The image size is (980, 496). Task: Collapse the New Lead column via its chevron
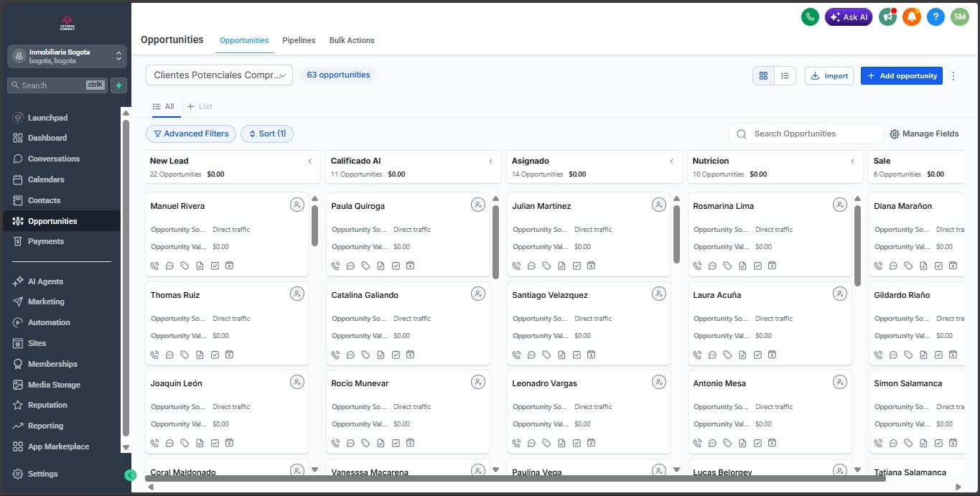tap(309, 161)
